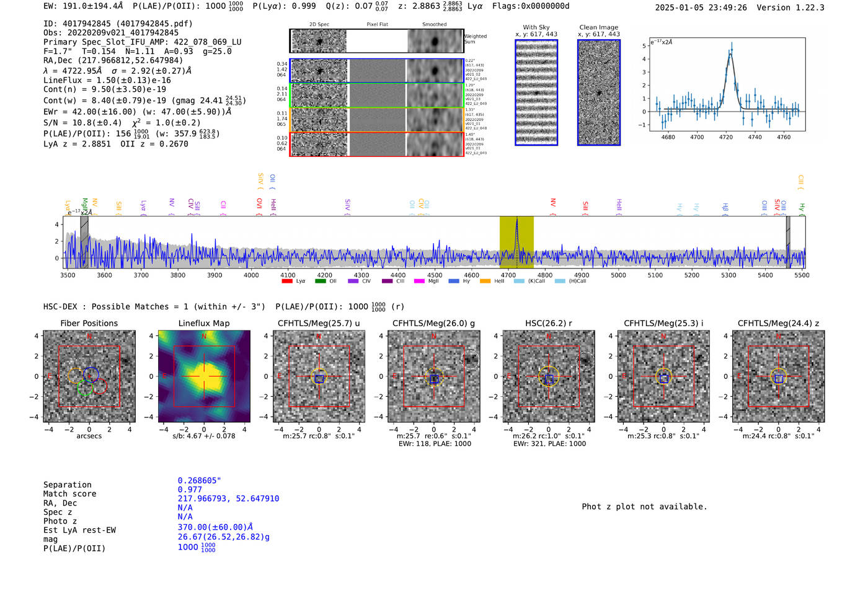Image resolution: width=868 pixels, height=591 pixels.
Task: Click the Clean Image cutout
Action: point(599,92)
